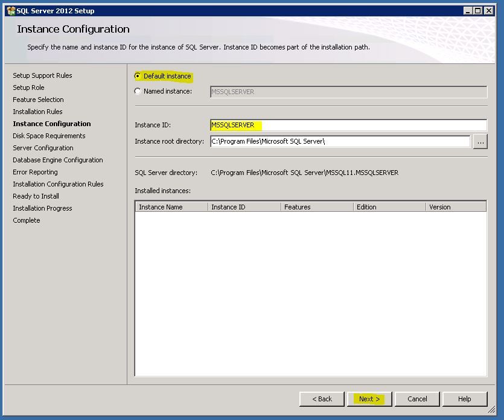Select Installation Rules step
Viewport: 504px width, 420px height.
tap(37, 112)
